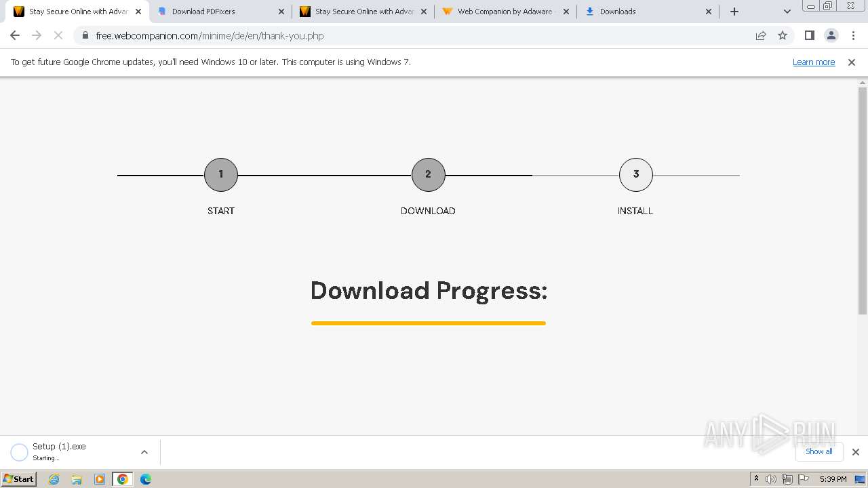Open network status tray icon
Viewport: 868px width, 488px height.
pyautogui.click(x=787, y=479)
